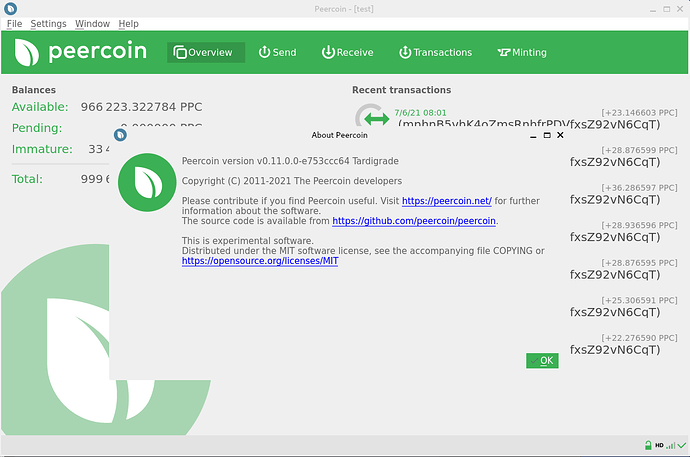Screen dimensions: 690x457
Task: Click the sync checkmark status icon
Action: point(682,445)
